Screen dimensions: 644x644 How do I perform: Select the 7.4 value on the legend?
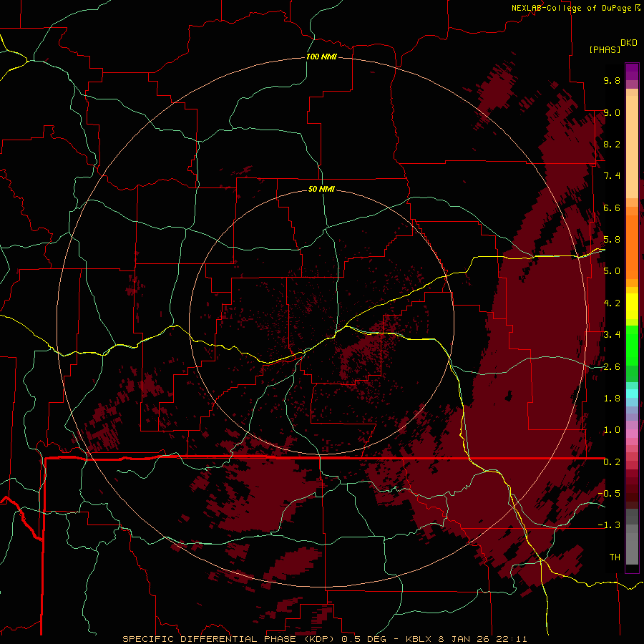pos(612,176)
